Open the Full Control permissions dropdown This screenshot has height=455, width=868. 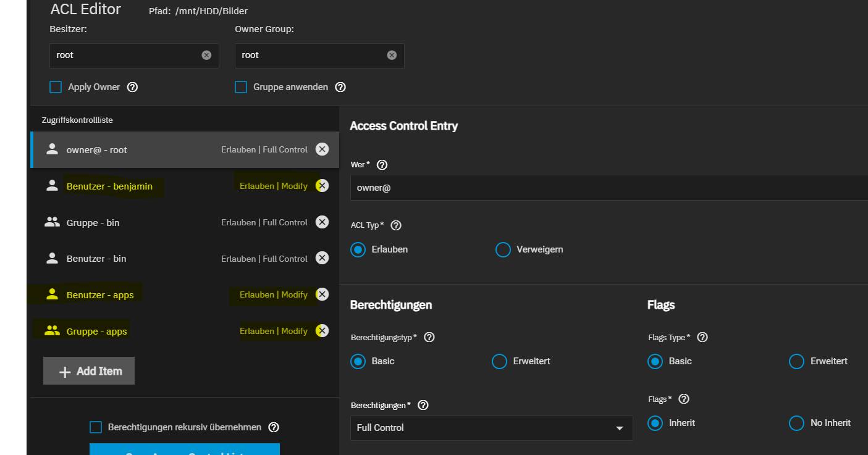coord(492,428)
